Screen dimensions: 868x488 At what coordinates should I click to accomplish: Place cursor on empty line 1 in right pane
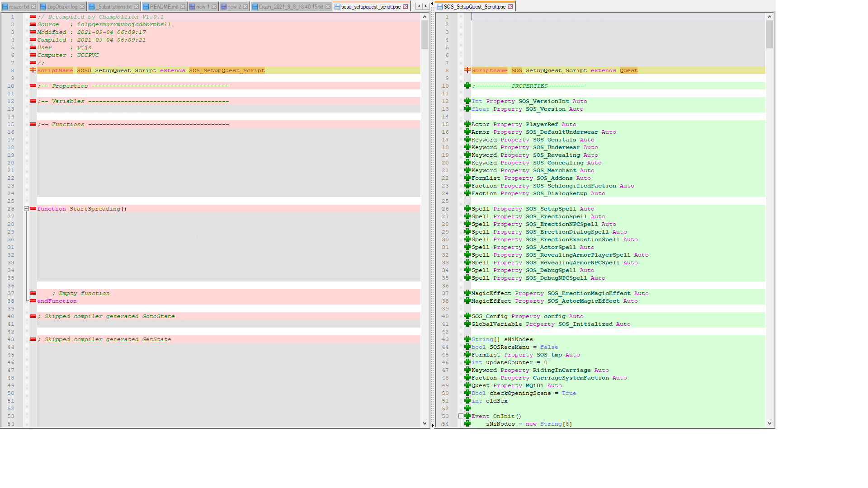coord(618,17)
